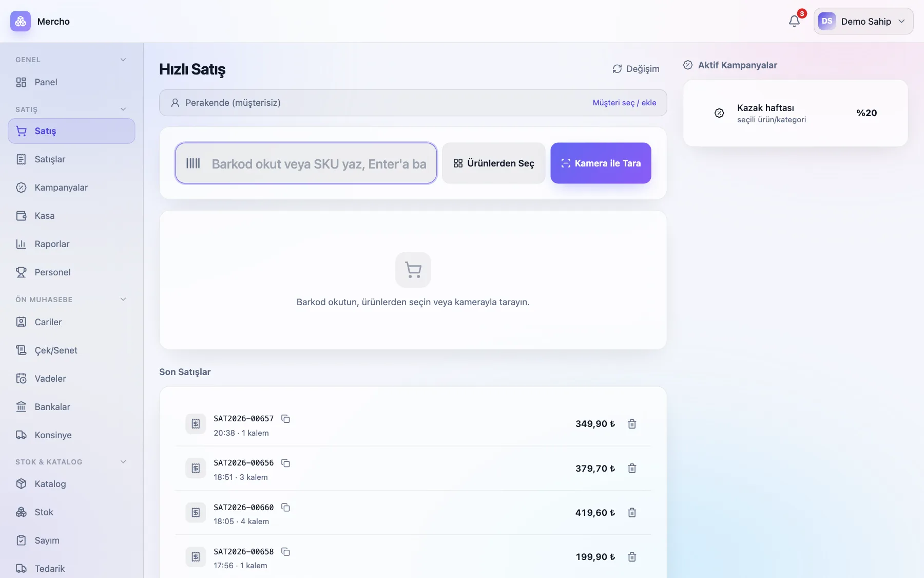Click the Çek/Senet scroll icon
This screenshot has height=578, width=924.
tap(21, 350)
